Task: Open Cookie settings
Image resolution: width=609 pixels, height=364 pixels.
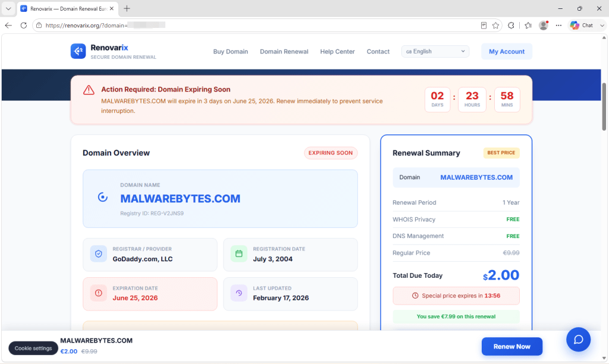Action: [x=33, y=348]
